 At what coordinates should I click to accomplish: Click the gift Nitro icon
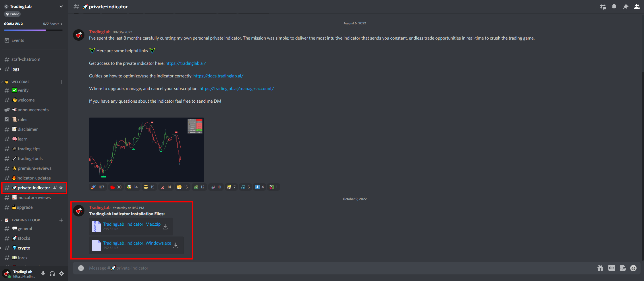point(600,268)
